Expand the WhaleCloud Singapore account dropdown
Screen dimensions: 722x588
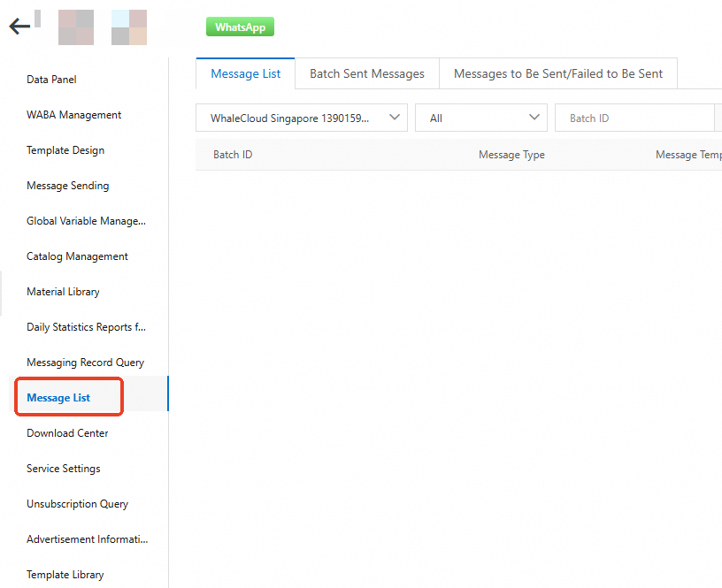(302, 118)
